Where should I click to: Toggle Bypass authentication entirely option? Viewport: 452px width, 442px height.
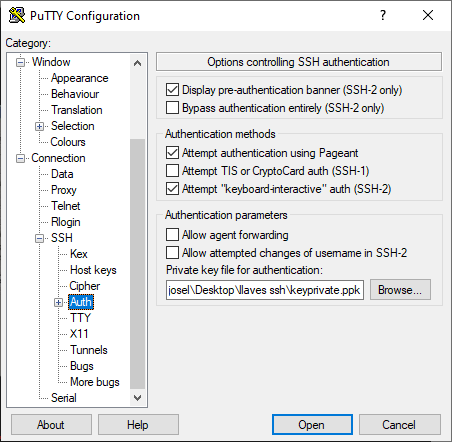[x=172, y=108]
